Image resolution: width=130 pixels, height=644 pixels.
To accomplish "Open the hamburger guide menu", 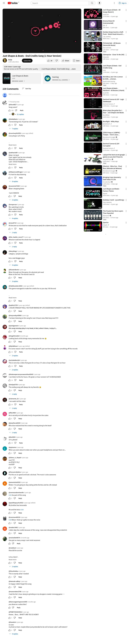I will [4, 3].
